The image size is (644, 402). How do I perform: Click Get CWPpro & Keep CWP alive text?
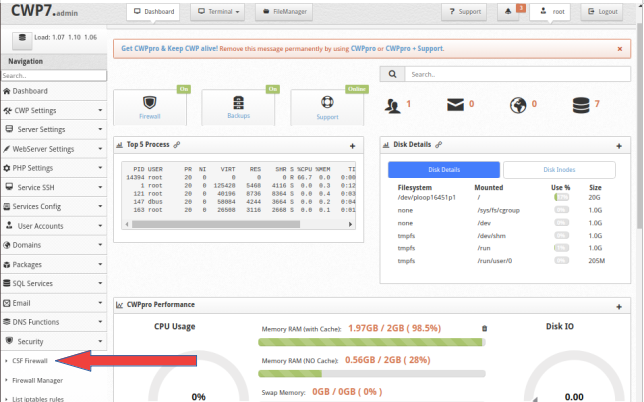click(169, 48)
